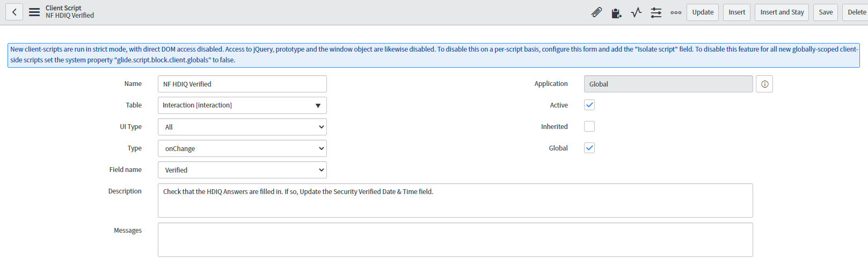Open the hamburger context menu icon

[x=34, y=12]
